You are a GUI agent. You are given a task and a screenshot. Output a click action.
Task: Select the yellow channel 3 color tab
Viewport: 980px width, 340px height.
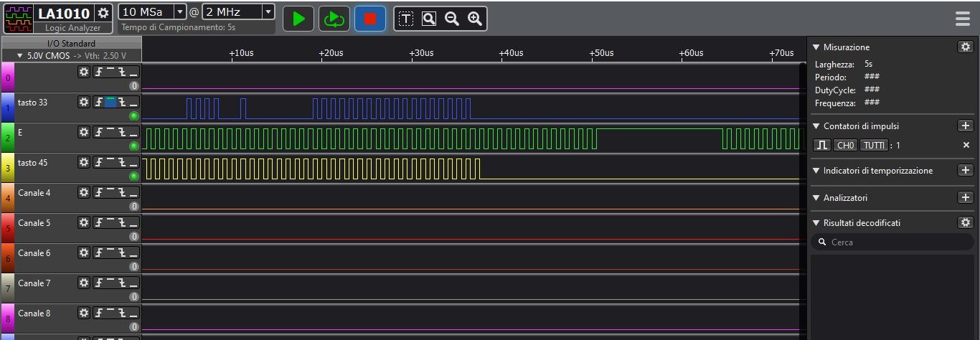click(7, 167)
